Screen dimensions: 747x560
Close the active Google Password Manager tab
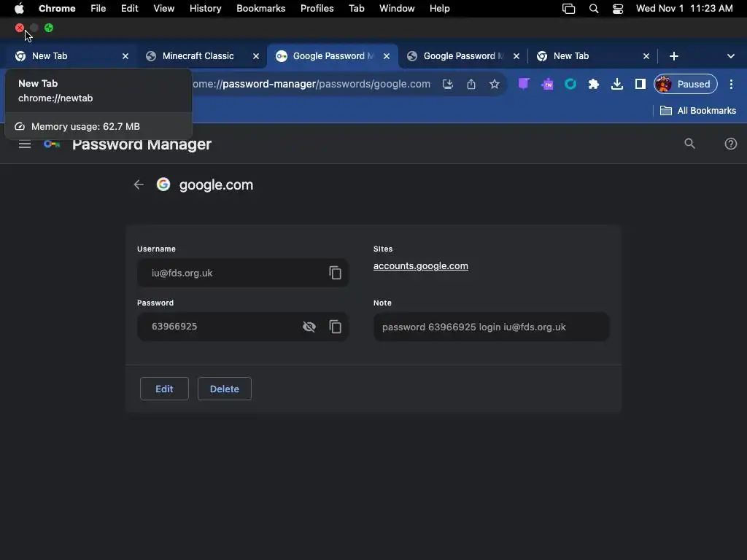click(387, 56)
